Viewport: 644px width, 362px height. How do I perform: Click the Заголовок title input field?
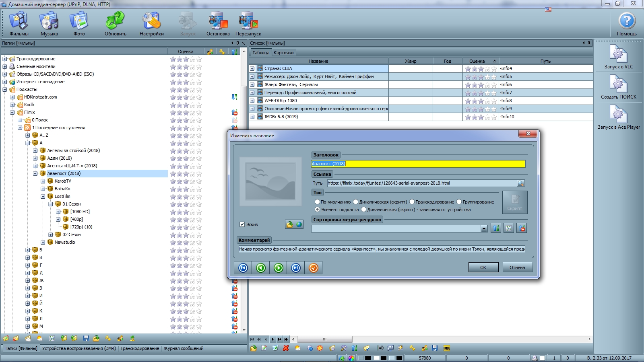[418, 164]
